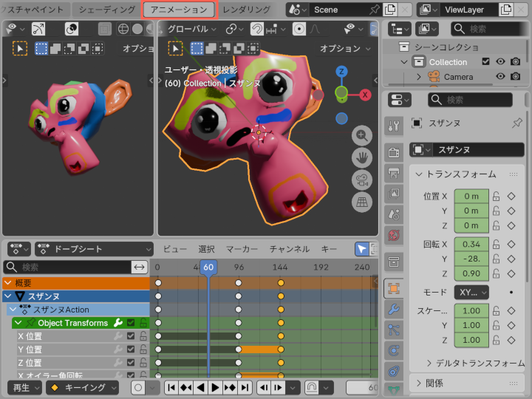Open the main viewport オプション dropdown
The width and height of the screenshot is (532, 399).
(x=345, y=49)
